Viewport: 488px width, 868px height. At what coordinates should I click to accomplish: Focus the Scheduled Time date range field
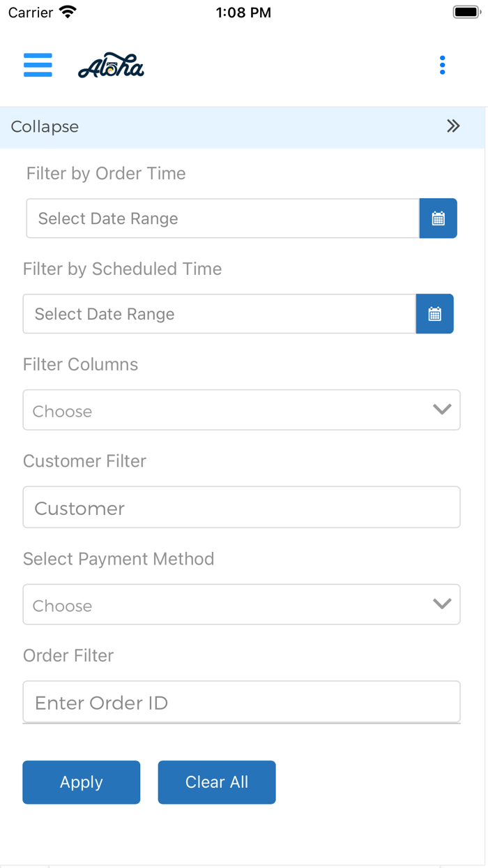219,314
